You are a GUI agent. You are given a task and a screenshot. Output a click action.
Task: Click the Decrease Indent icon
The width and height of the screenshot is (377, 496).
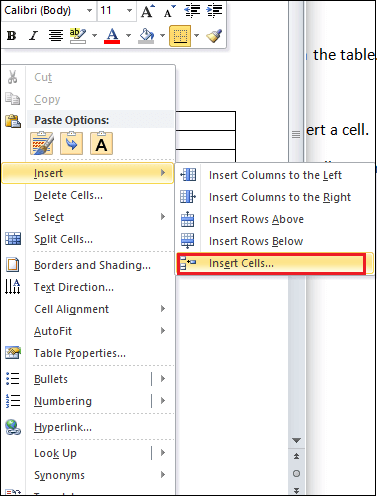pos(192,11)
